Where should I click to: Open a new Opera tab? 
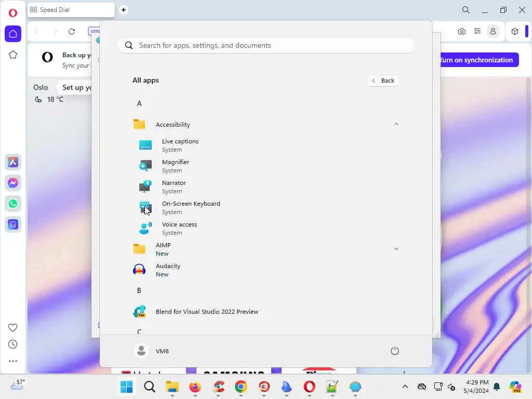click(124, 10)
